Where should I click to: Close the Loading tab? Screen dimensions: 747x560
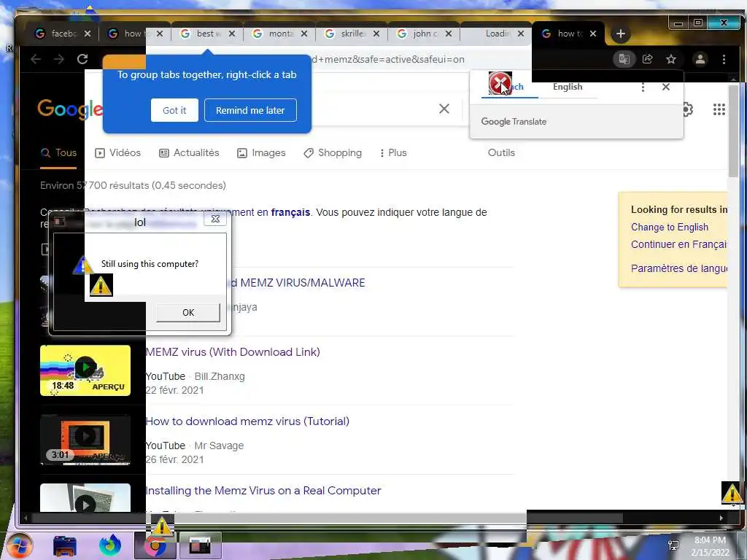click(x=521, y=34)
